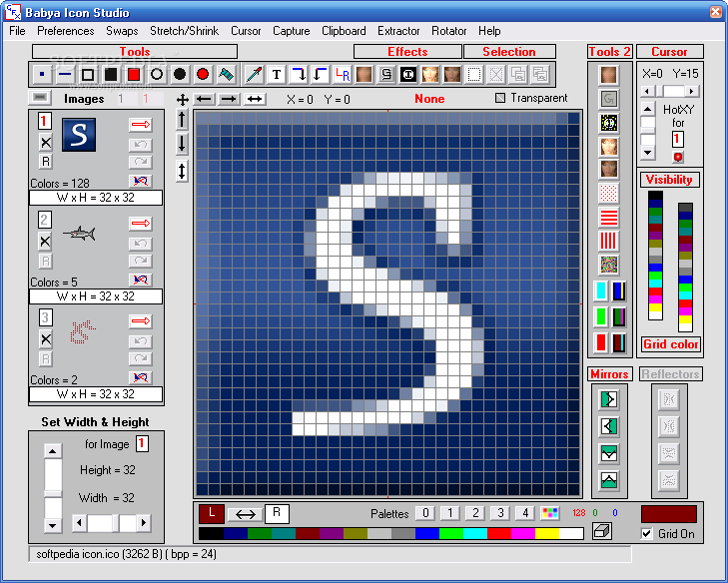Select the filled red circle tool
Screen dimensions: 728x583
(x=203, y=74)
